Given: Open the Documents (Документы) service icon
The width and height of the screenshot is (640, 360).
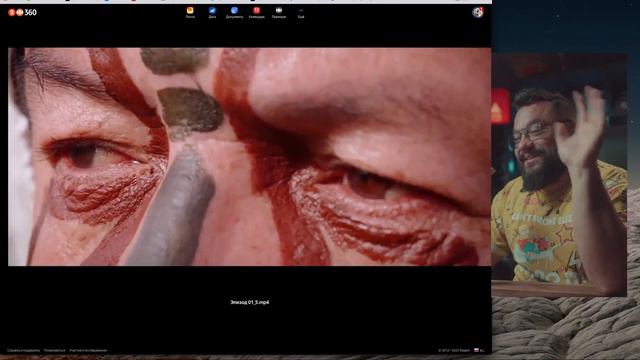Looking at the screenshot, I should tap(234, 13).
